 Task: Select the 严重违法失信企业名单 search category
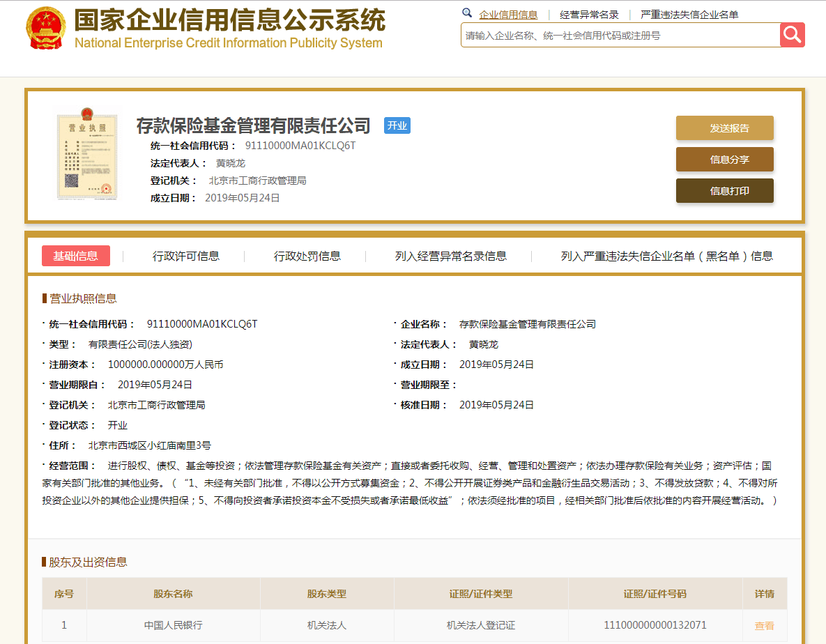pos(689,15)
